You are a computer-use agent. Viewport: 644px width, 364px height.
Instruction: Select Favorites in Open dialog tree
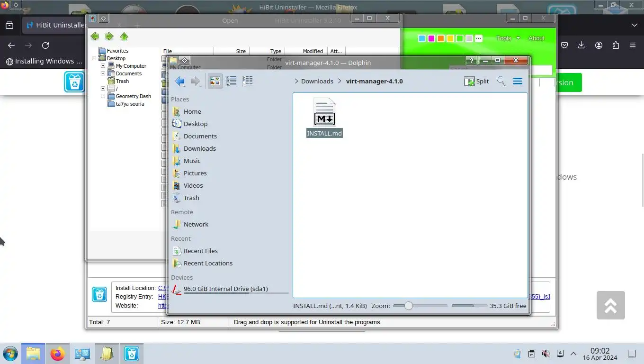pyautogui.click(x=117, y=51)
